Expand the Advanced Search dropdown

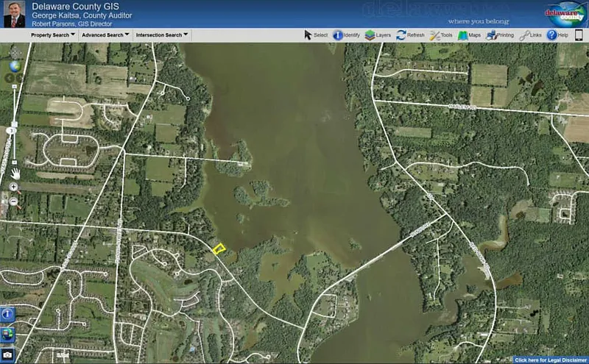[105, 35]
